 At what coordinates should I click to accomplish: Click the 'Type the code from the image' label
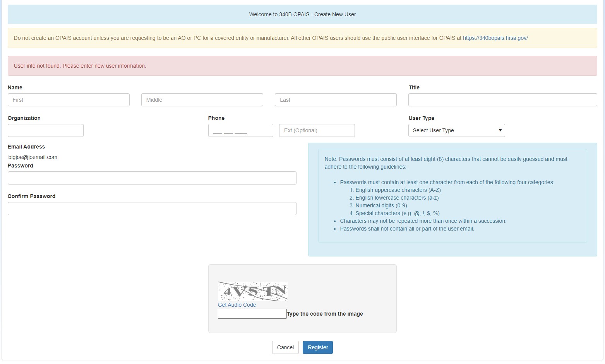pyautogui.click(x=325, y=314)
